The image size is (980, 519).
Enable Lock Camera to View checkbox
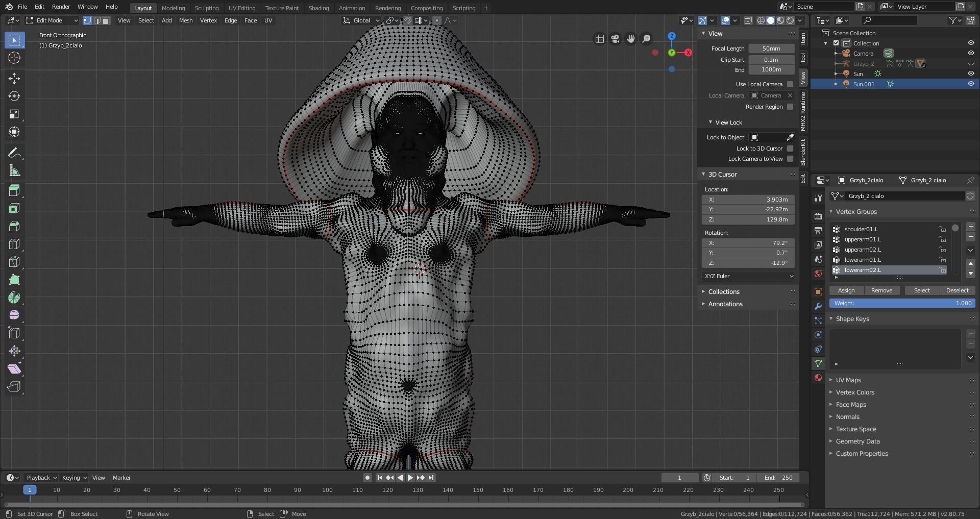click(790, 159)
